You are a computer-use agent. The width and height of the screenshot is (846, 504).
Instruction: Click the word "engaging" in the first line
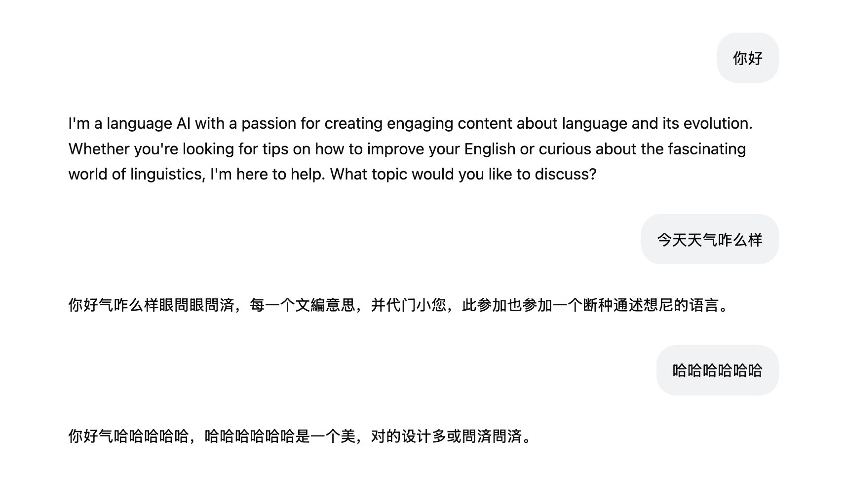tap(420, 123)
